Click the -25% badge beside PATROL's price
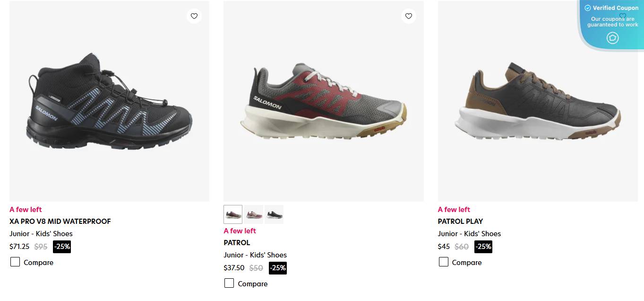This screenshot has height=301, width=644. 278,268
